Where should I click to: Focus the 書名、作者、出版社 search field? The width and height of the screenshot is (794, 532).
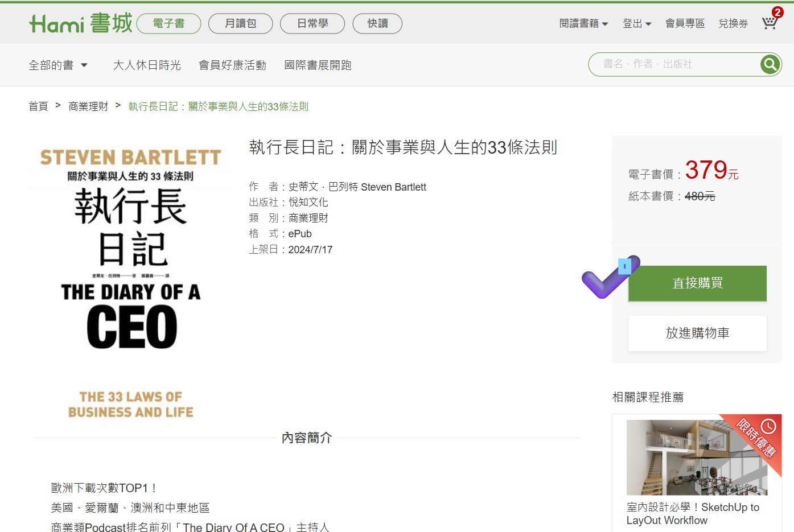point(677,64)
